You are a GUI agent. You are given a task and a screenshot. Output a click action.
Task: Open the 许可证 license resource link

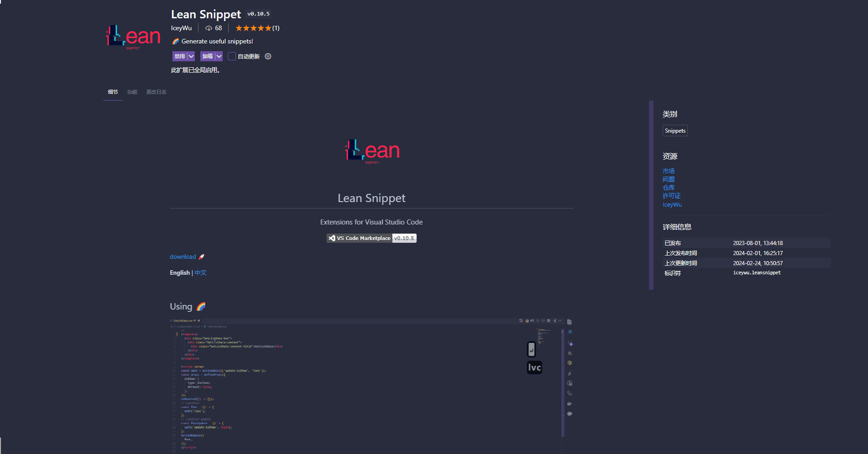click(671, 196)
